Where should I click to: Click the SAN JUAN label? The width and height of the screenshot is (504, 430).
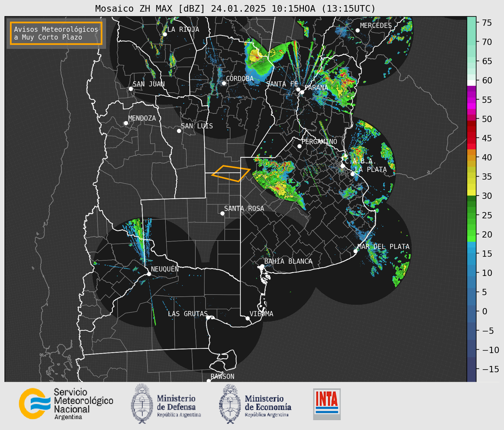click(149, 84)
